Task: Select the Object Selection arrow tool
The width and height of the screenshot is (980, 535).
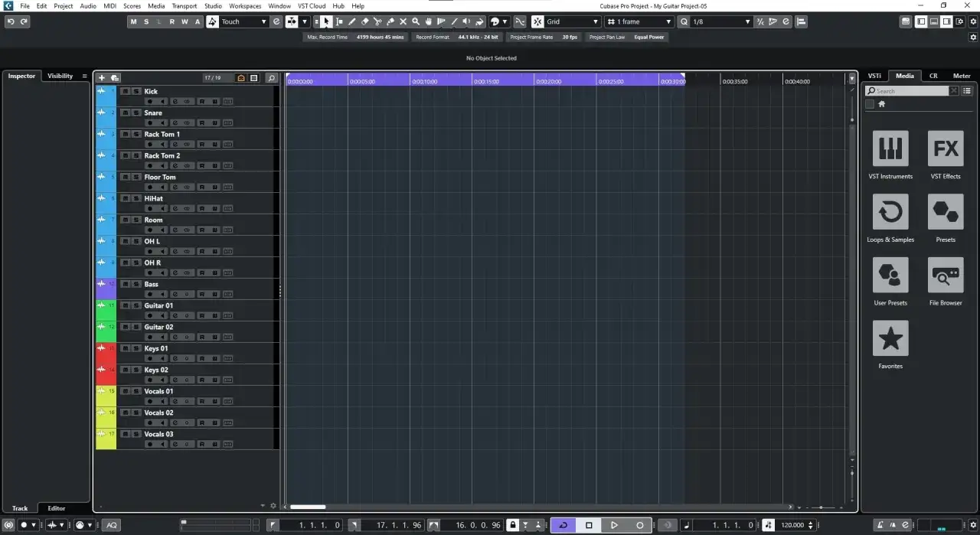Action: click(327, 21)
